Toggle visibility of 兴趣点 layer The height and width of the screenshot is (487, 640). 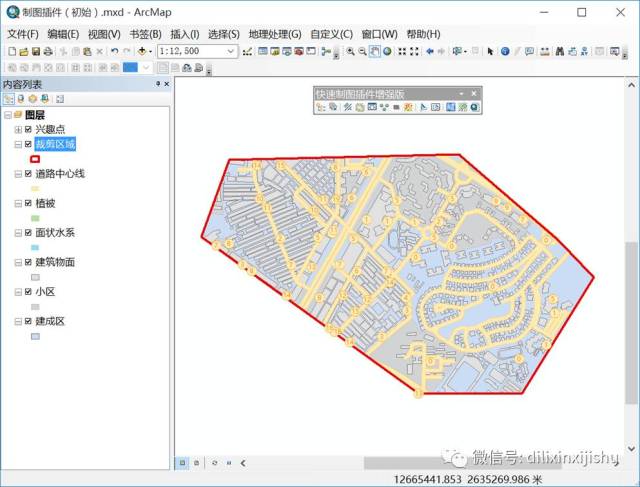click(x=28, y=129)
